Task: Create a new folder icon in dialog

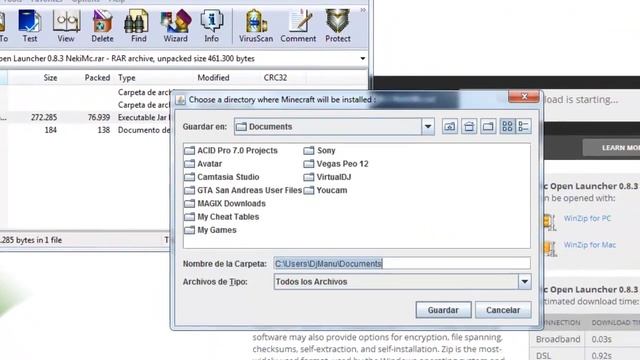Action: 488,127
